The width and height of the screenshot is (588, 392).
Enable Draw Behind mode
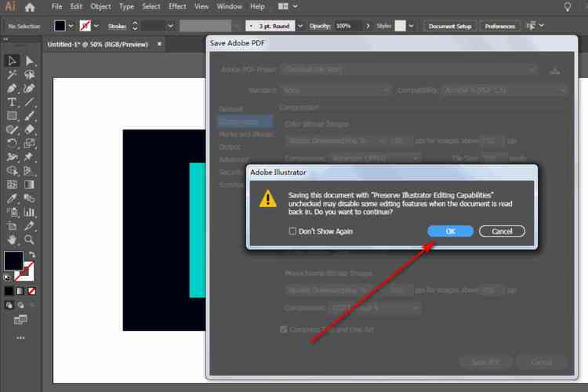(x=20, y=305)
